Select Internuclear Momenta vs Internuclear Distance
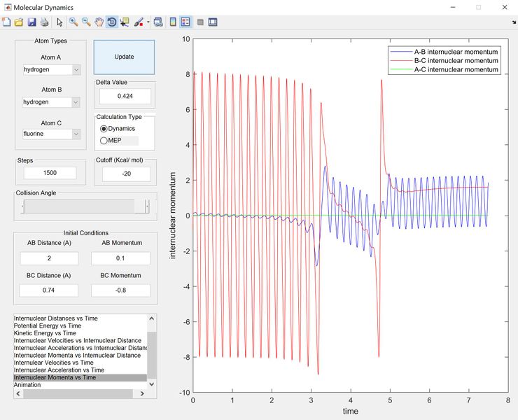 pos(80,356)
